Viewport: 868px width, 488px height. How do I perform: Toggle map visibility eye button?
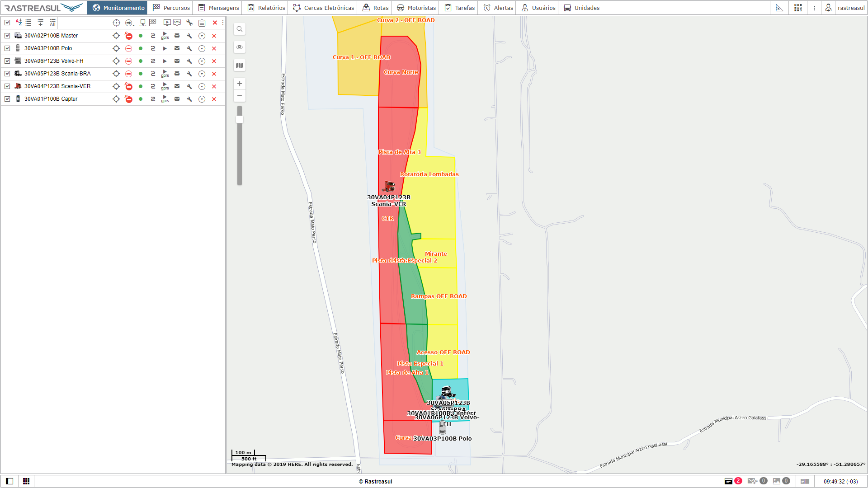[x=240, y=47]
